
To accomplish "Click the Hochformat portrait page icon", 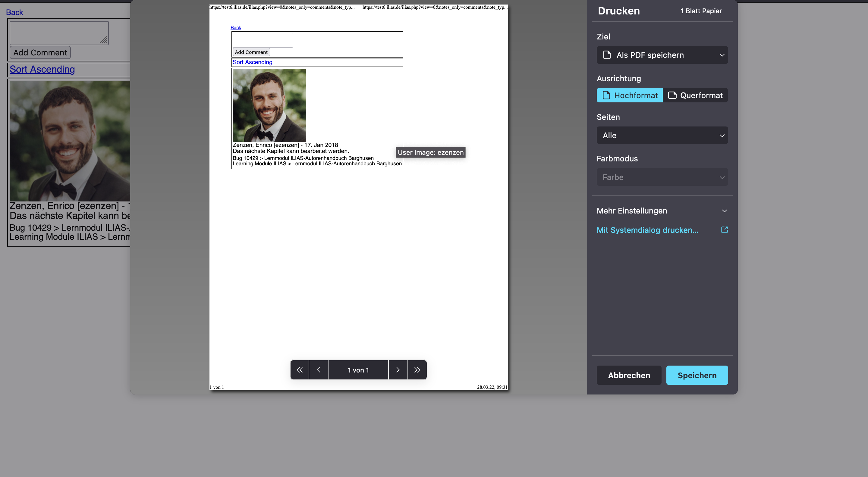I will point(606,95).
